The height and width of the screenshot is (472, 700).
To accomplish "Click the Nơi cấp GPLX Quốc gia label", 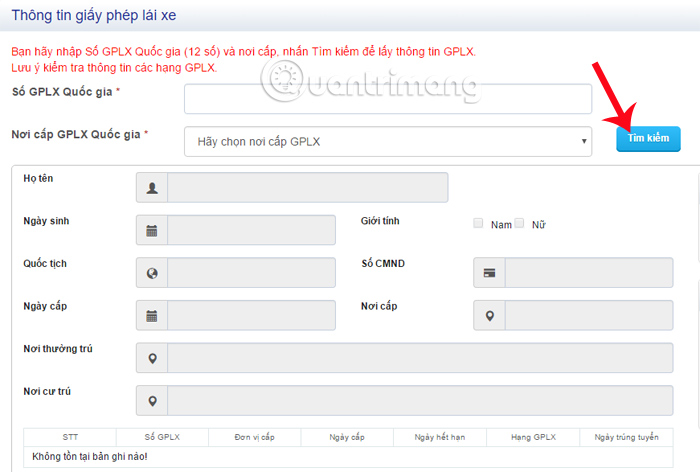I will tap(76, 134).
